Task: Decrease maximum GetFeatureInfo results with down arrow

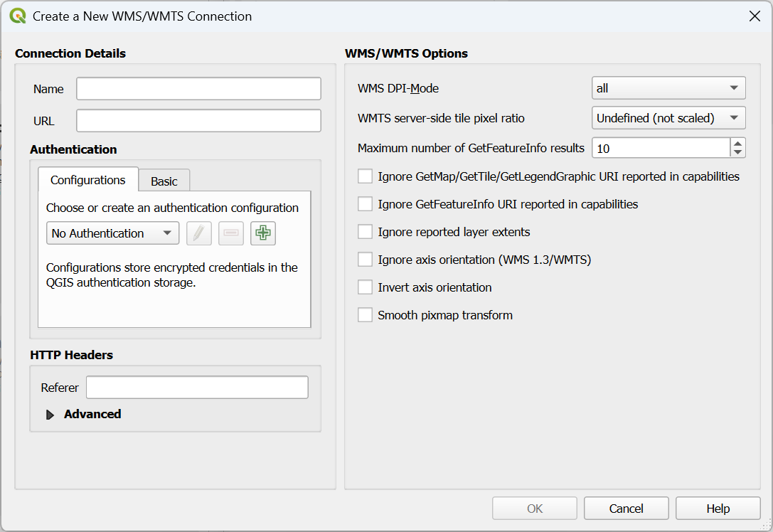Action: (738, 152)
